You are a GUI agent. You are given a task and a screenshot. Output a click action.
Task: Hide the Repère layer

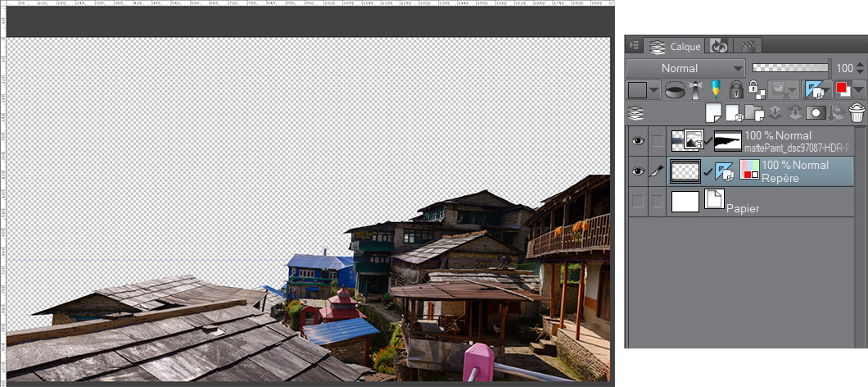(x=637, y=171)
